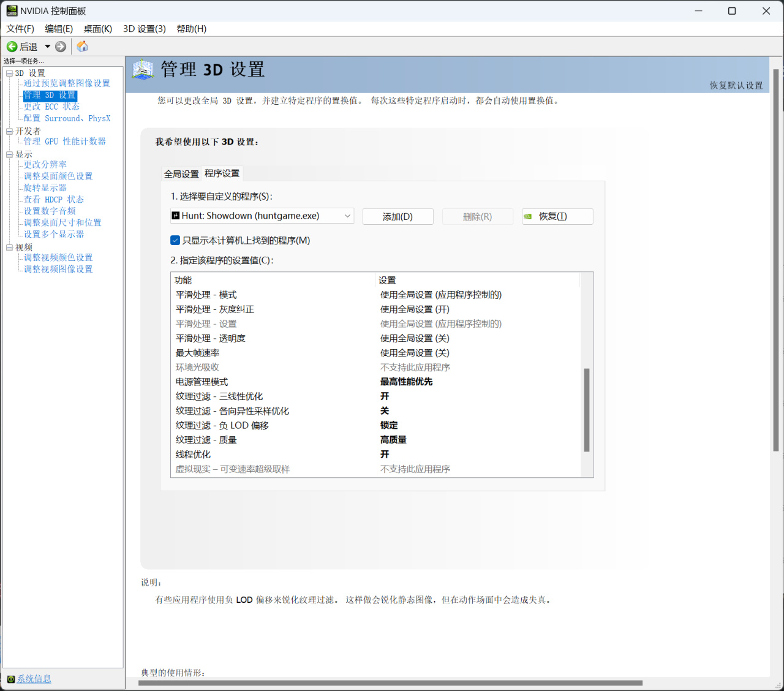The height and width of the screenshot is (691, 784).
Task: Switch to the 全局设置 tab
Action: (x=181, y=174)
